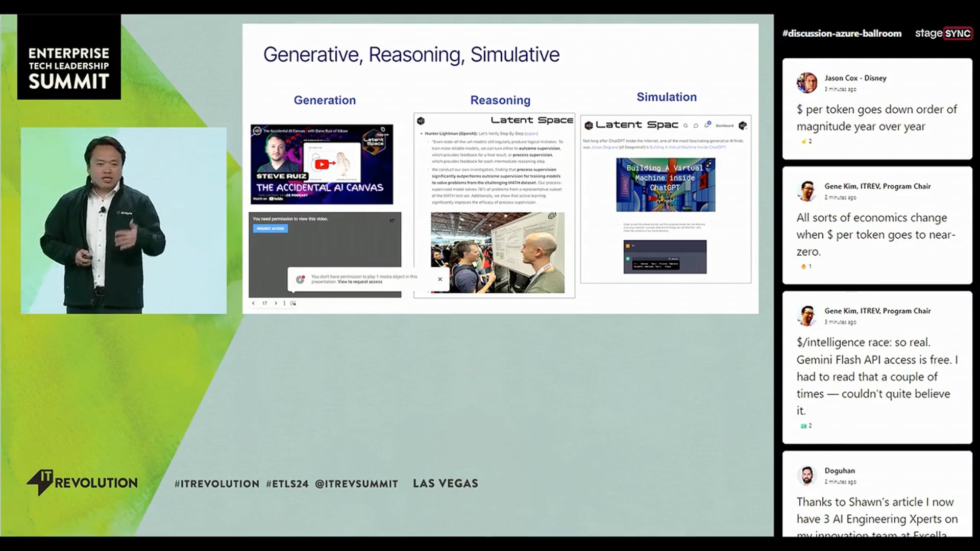Open Doguhan's avatar in chat
The image size is (980, 551).
click(x=807, y=475)
